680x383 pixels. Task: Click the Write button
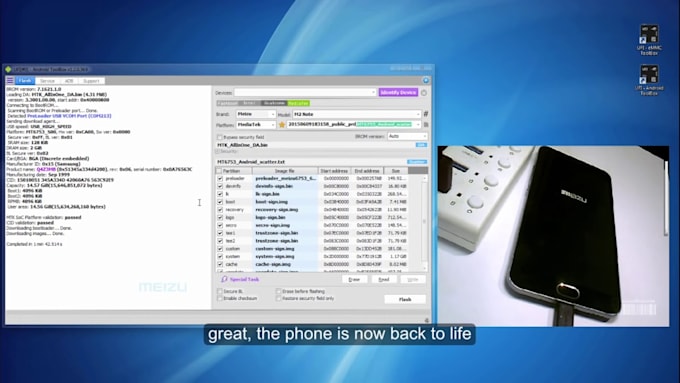pyautogui.click(x=413, y=279)
